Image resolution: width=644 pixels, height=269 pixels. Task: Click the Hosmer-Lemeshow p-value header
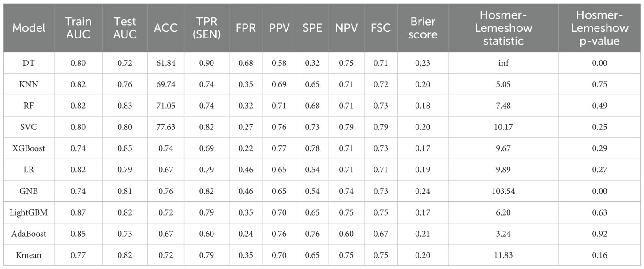[x=599, y=28]
